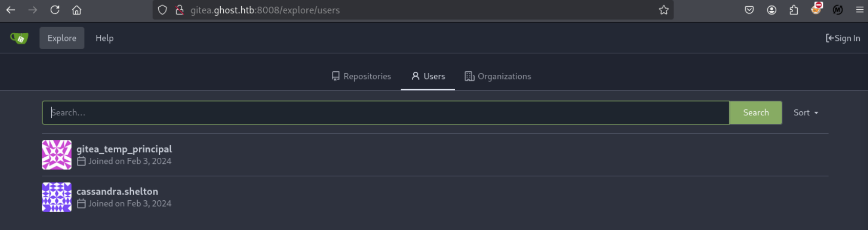Click the site security shield icon

coord(162,10)
